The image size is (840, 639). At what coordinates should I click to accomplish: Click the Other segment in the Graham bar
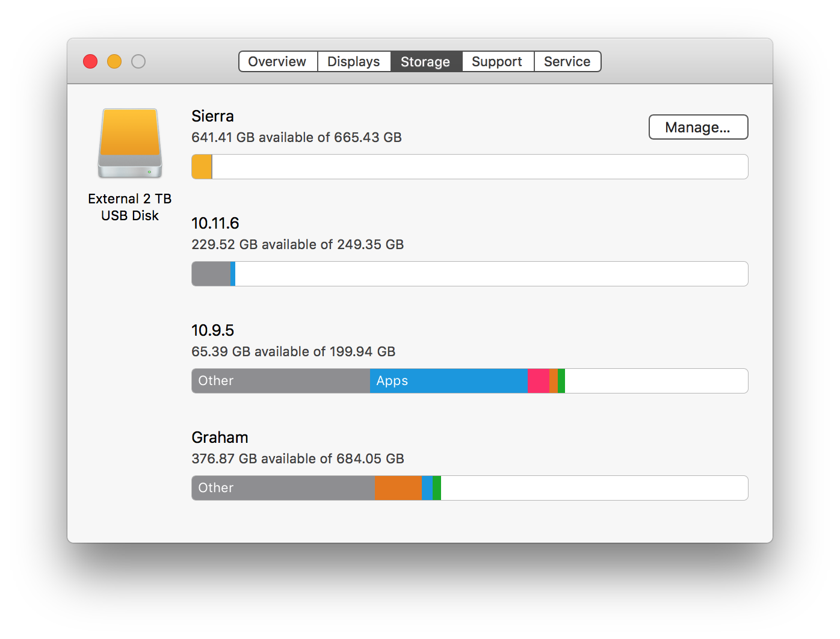coord(283,488)
